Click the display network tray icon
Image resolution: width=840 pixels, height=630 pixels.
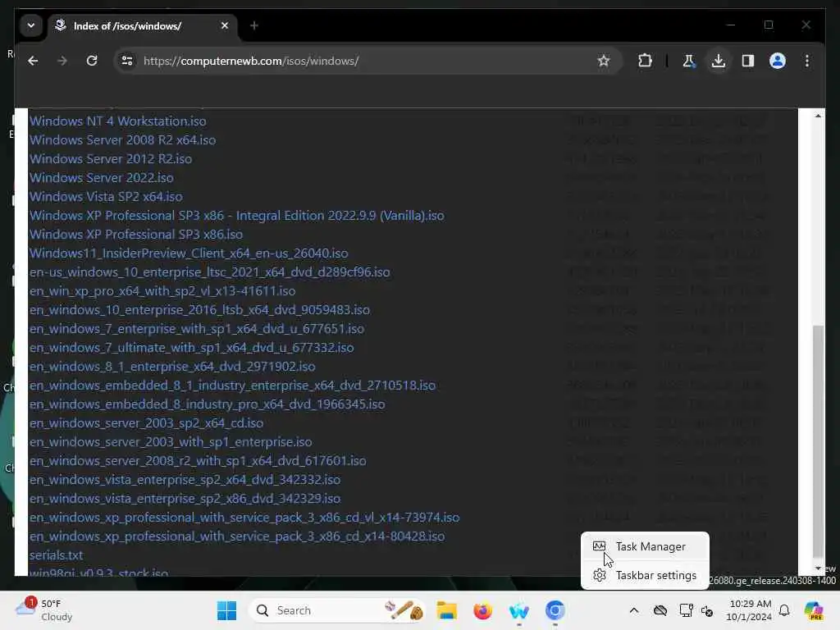687,610
